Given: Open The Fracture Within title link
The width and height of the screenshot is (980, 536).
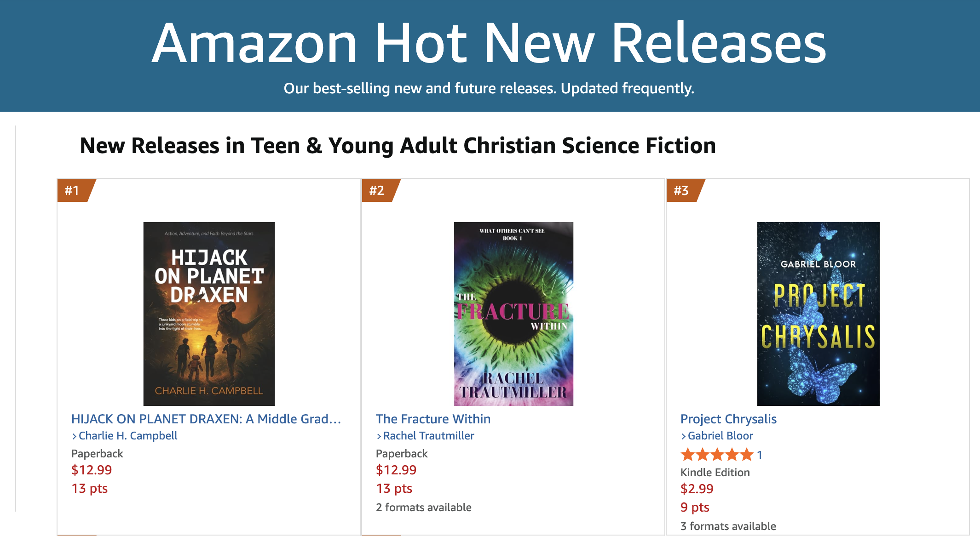Looking at the screenshot, I should pyautogui.click(x=433, y=419).
